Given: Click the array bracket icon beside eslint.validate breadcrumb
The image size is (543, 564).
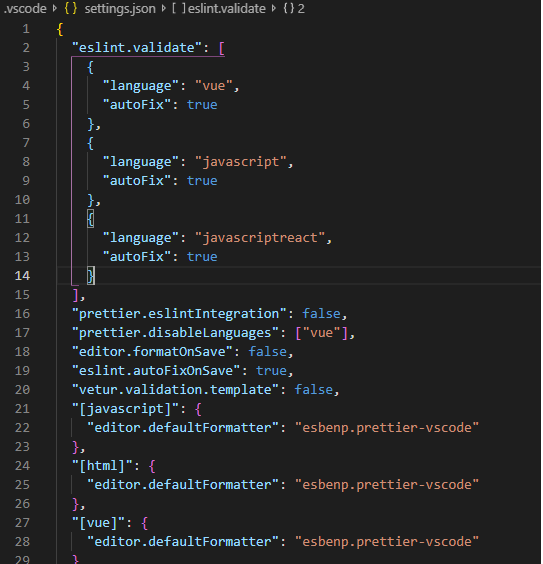Looking at the screenshot, I should (179, 8).
